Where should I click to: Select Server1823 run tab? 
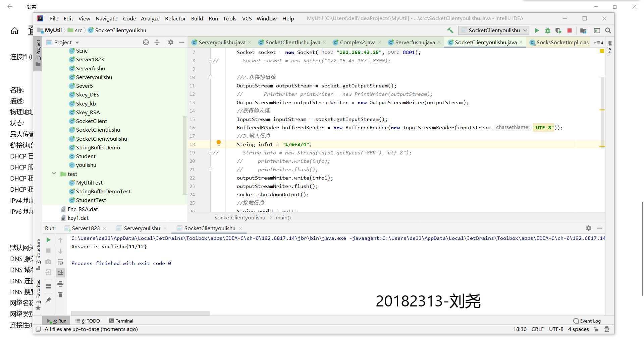coord(86,228)
